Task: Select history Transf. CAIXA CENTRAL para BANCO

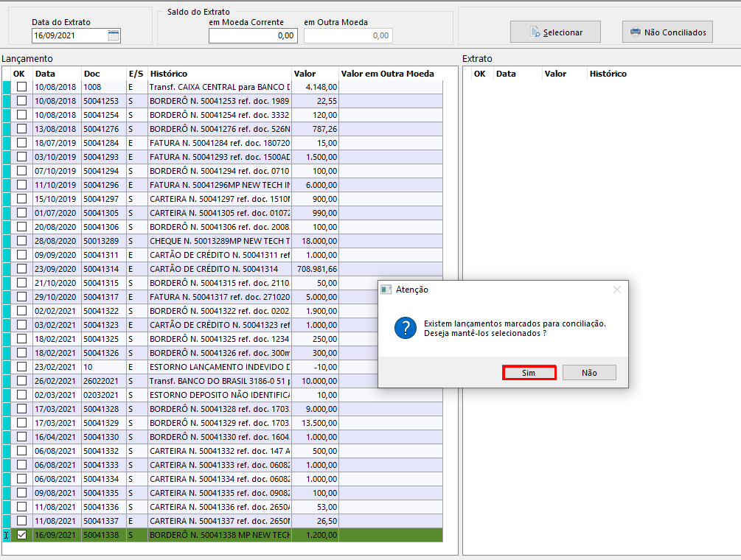Action: [x=220, y=87]
